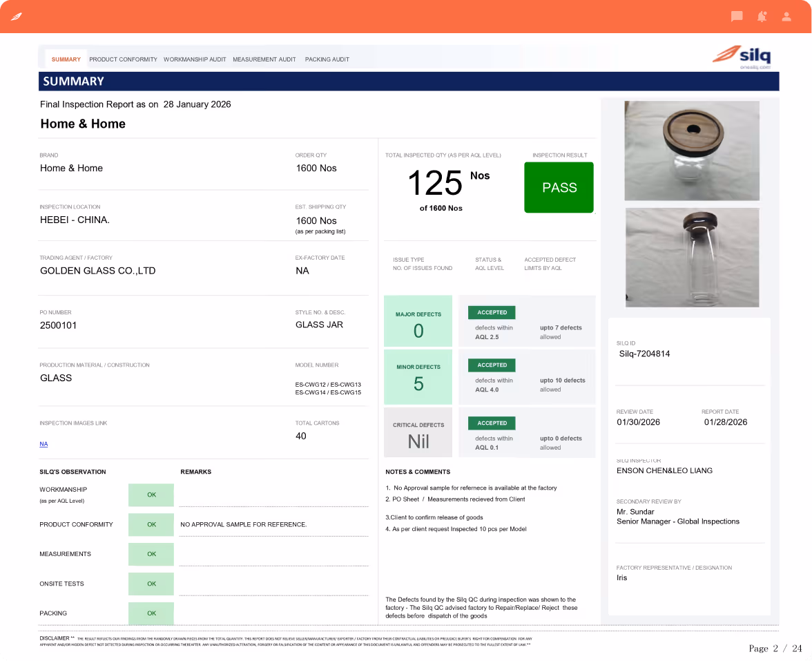812x661 pixels.
Task: Click the Onsite Tests OK status cell
Action: [x=151, y=584]
